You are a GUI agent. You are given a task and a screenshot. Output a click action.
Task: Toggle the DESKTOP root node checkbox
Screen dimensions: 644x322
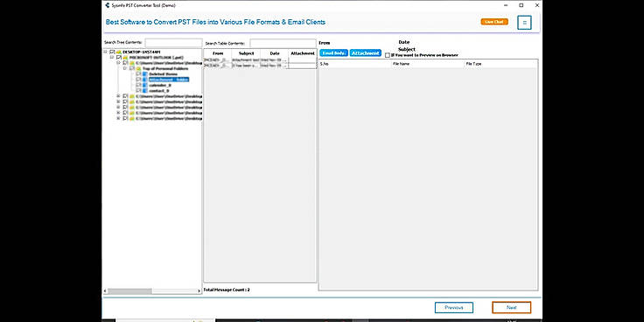pos(112,52)
